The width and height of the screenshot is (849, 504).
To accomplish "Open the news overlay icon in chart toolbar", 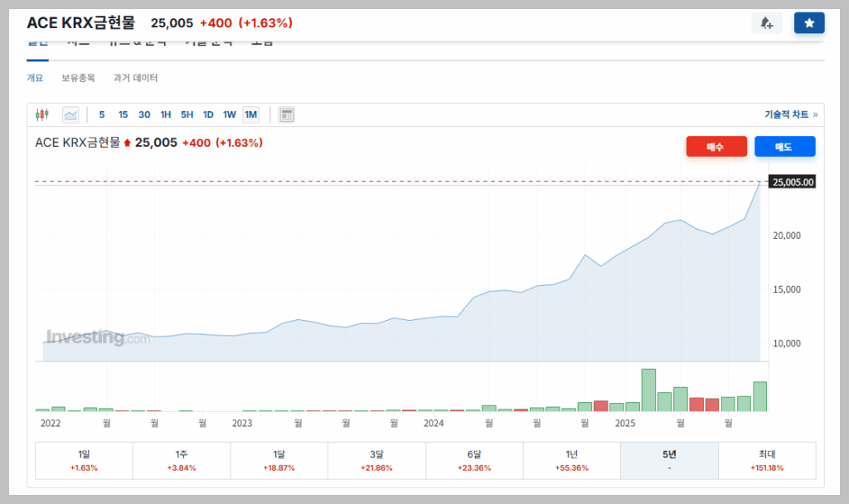I will pyautogui.click(x=286, y=114).
